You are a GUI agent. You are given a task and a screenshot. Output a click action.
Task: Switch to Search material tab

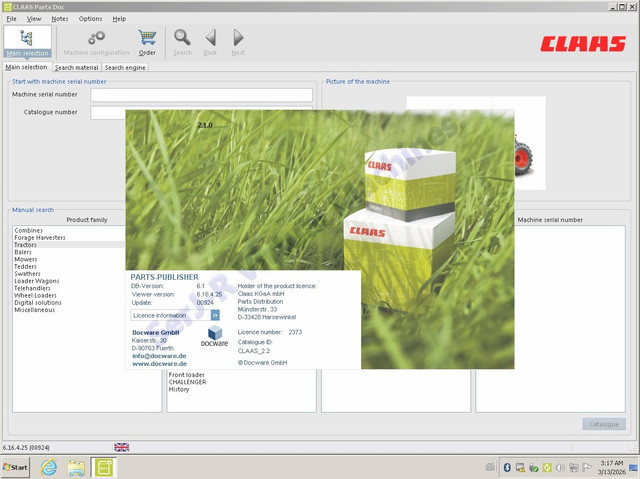point(77,67)
